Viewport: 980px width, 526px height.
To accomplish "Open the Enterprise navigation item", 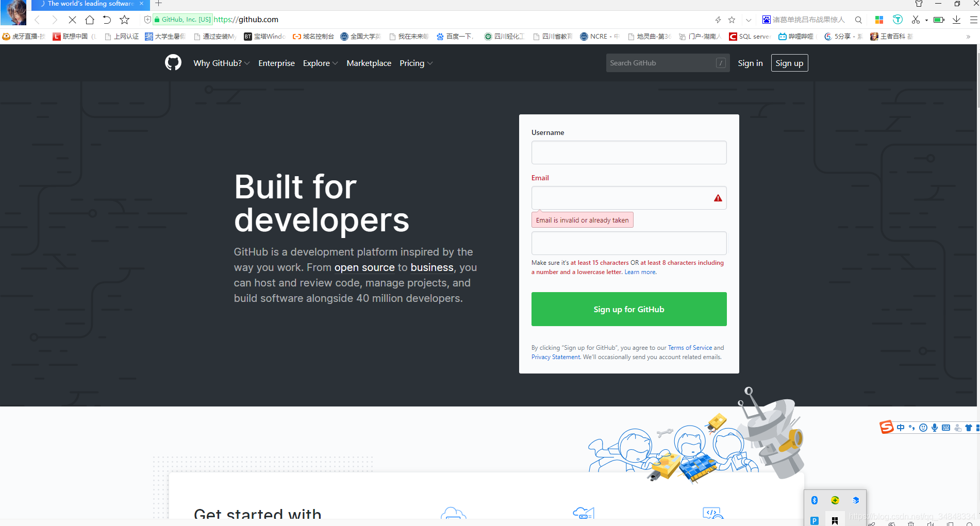I will click(x=276, y=63).
